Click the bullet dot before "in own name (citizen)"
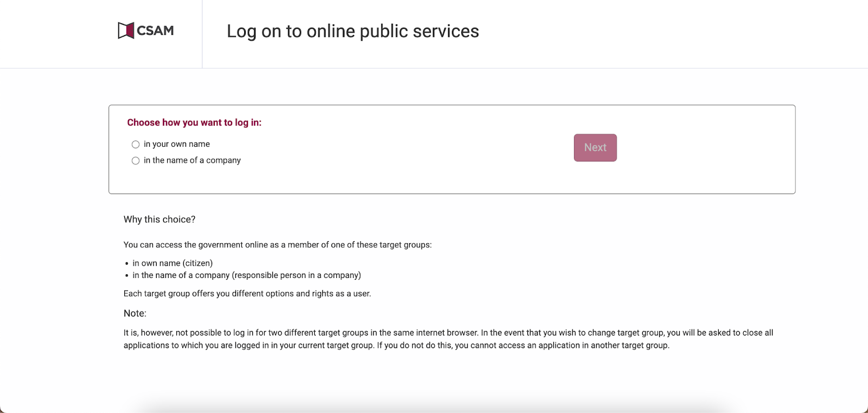The image size is (868, 413). click(127, 263)
